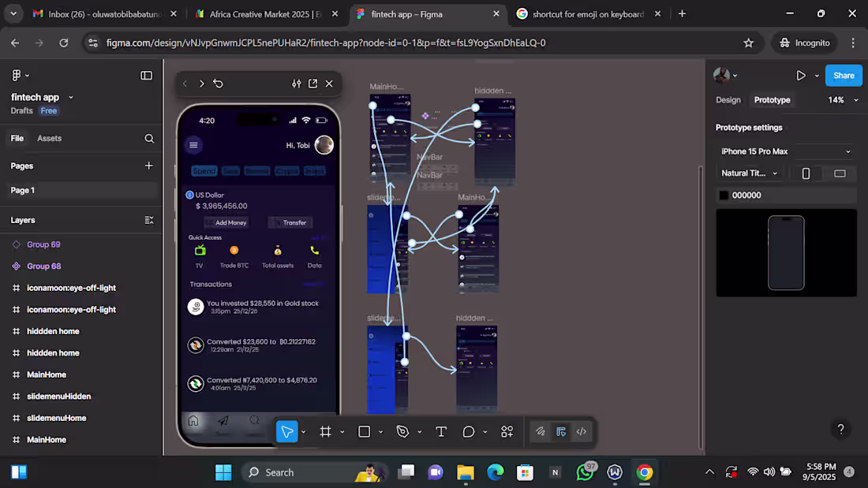The width and height of the screenshot is (868, 488).
Task: Switch to Draw mode icon
Action: [x=541, y=431]
